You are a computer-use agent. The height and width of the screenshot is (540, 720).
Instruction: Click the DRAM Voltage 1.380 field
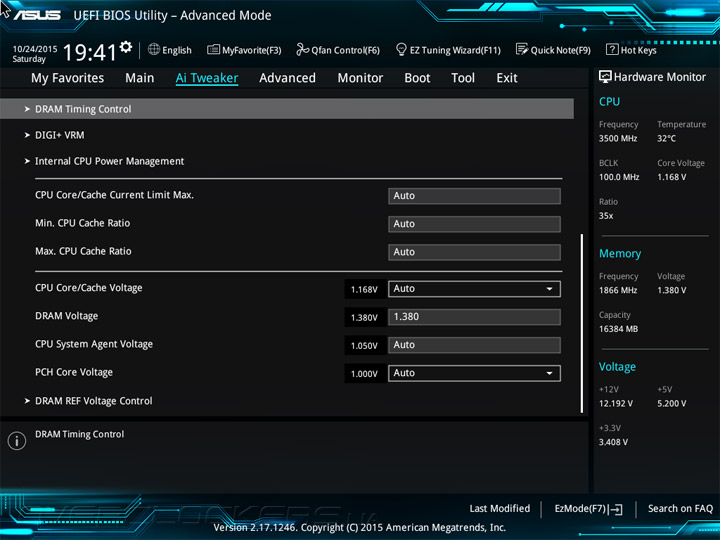(474, 317)
